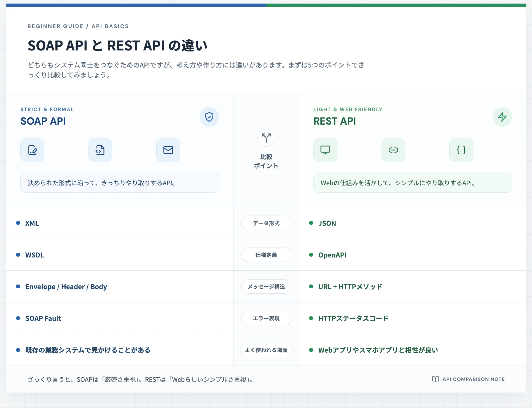Click the shield check icon beside SOAP API
The width and height of the screenshot is (532, 408).
point(209,117)
